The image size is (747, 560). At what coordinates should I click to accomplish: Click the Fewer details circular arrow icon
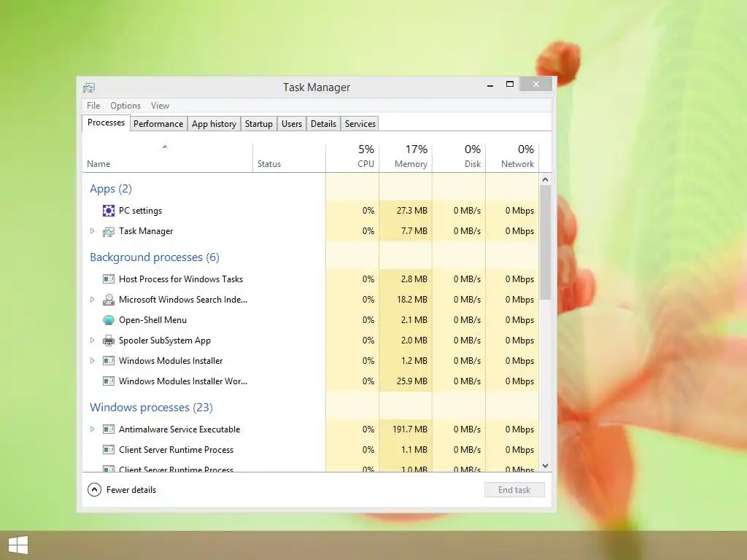click(94, 489)
